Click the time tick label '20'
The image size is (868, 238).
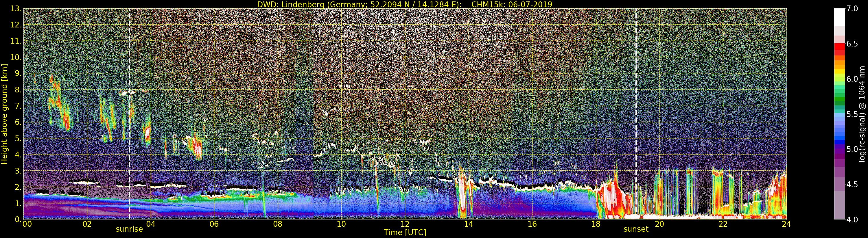(x=659, y=224)
